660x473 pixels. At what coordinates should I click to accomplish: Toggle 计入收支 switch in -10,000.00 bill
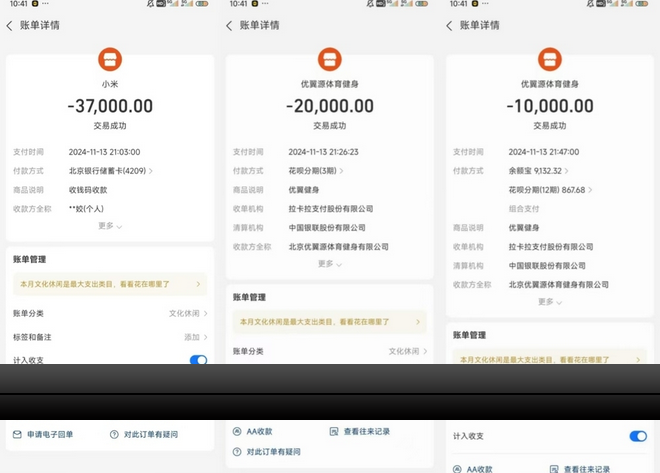coord(638,436)
